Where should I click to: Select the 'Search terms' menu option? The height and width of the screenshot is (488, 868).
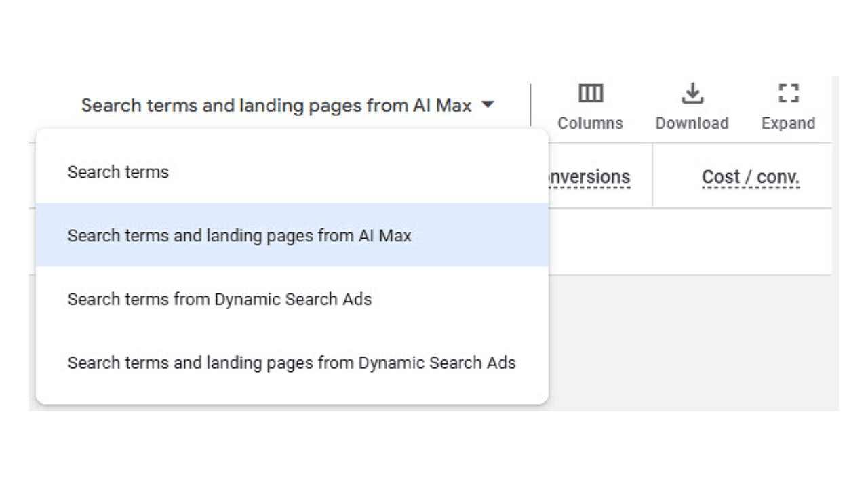[118, 172]
